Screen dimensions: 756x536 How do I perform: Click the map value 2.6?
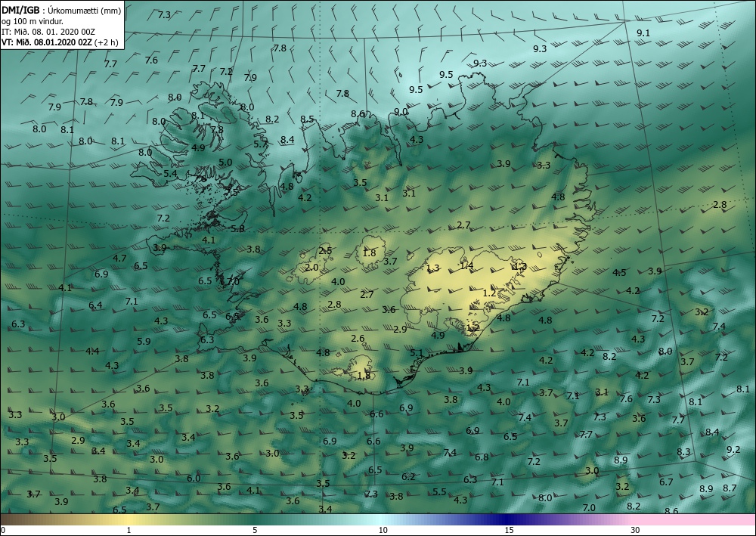tap(358, 339)
